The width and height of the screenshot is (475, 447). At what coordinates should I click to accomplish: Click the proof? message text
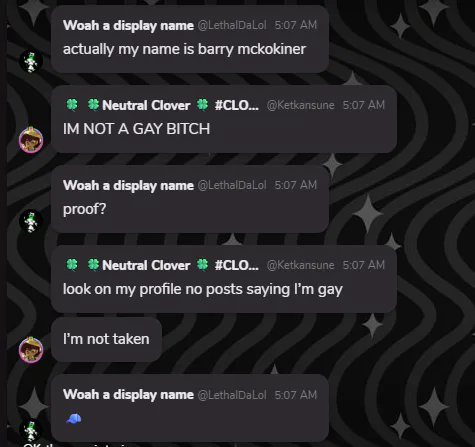[x=85, y=209]
